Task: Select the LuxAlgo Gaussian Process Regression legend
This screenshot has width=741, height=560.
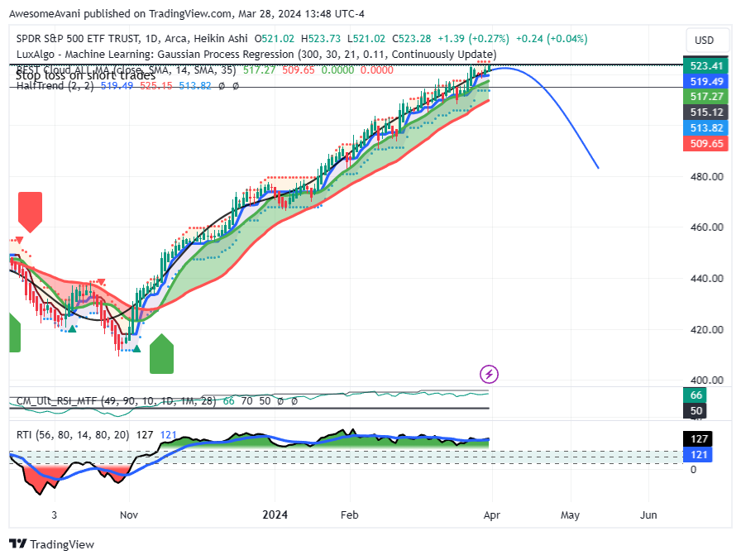Action: 256,55
